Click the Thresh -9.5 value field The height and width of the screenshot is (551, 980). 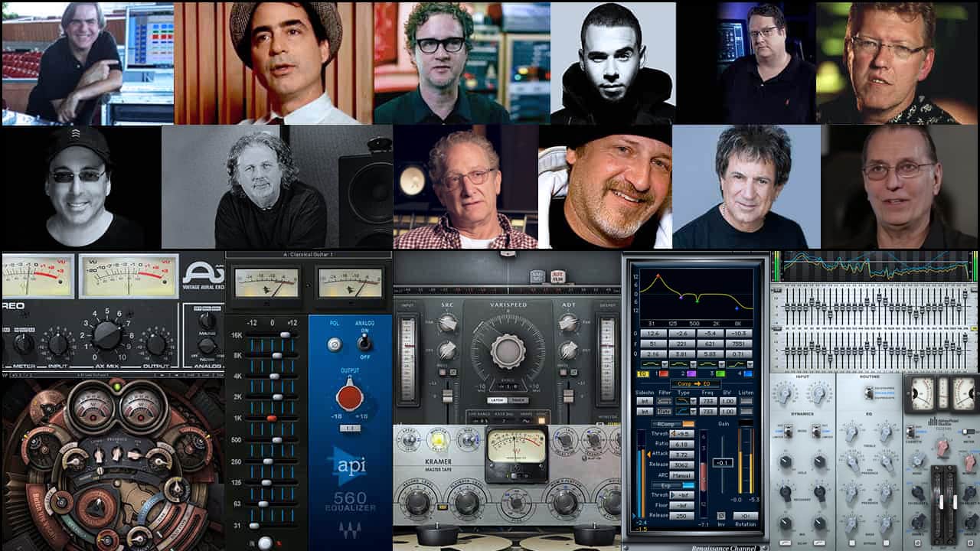tap(682, 434)
